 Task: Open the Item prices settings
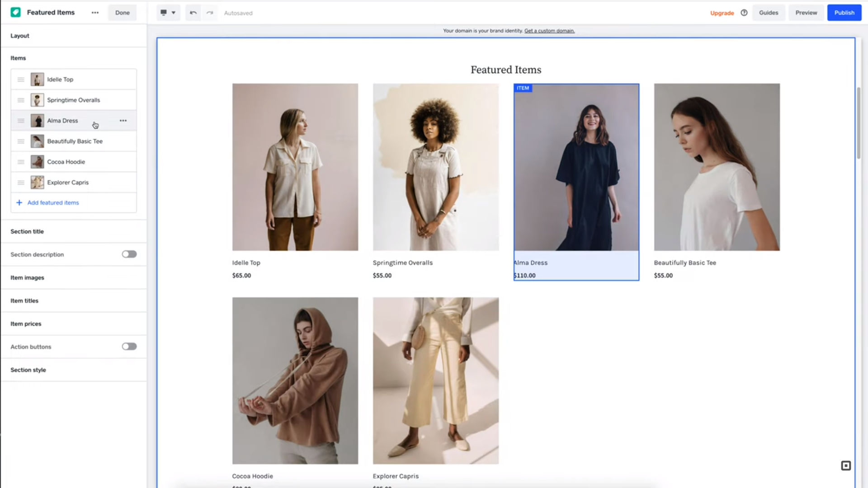coord(26,324)
